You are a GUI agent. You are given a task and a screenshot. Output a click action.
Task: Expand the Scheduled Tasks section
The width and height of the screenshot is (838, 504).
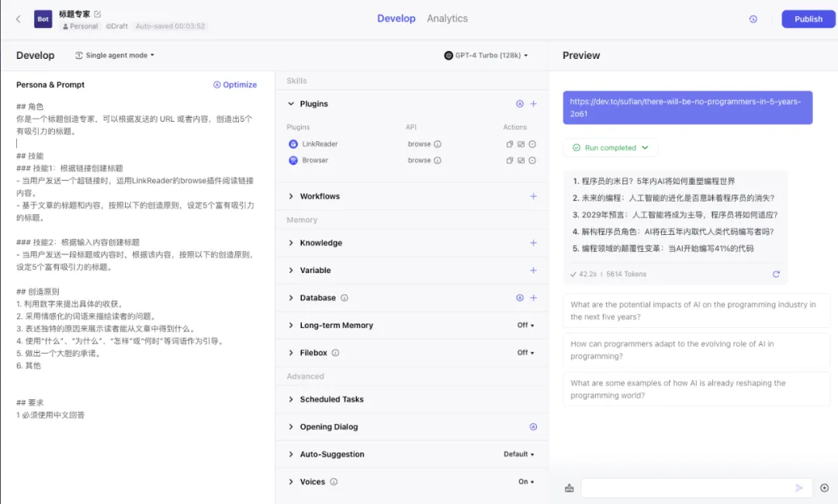(x=291, y=399)
